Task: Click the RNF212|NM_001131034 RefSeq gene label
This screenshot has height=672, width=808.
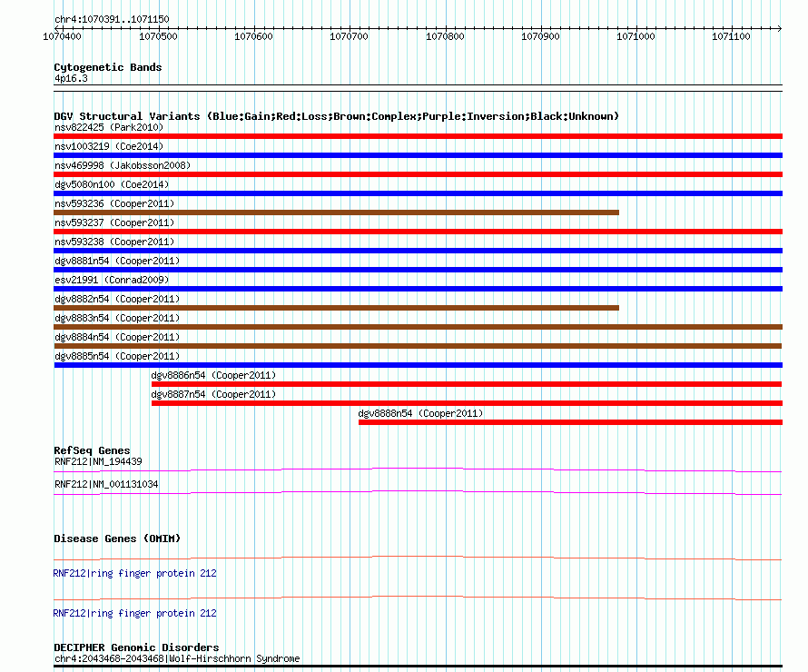Action: click(106, 484)
